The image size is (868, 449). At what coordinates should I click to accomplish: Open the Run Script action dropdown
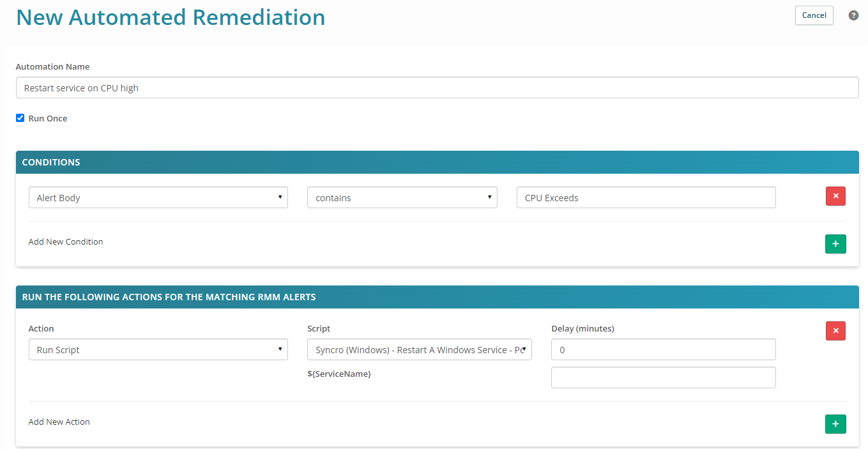pyautogui.click(x=158, y=350)
